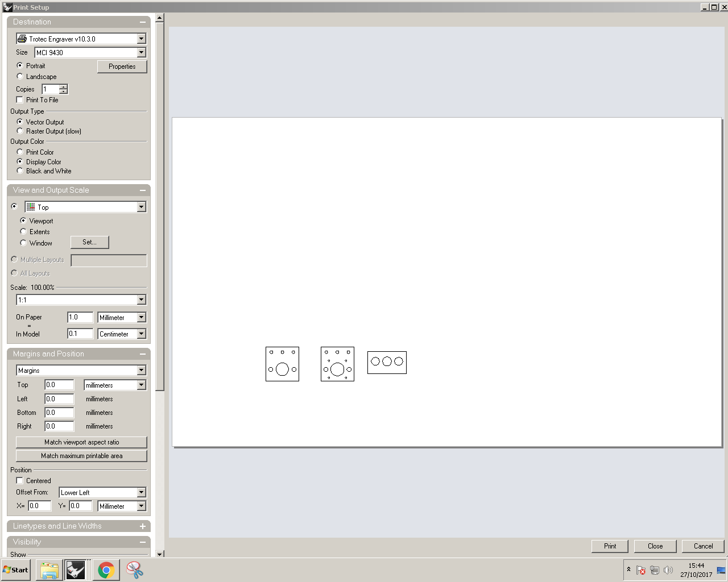Select the Landscape radio button

point(20,76)
